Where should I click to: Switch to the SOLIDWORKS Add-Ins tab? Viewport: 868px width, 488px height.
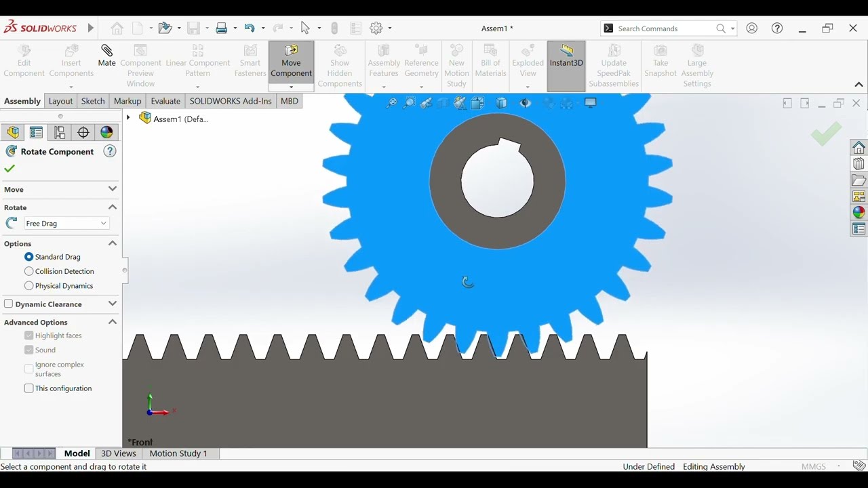pos(231,101)
